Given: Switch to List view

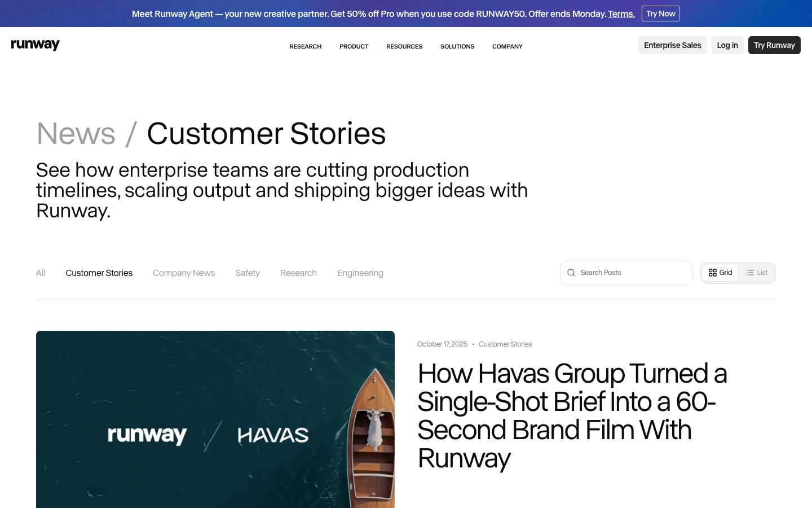Looking at the screenshot, I should 756,273.
